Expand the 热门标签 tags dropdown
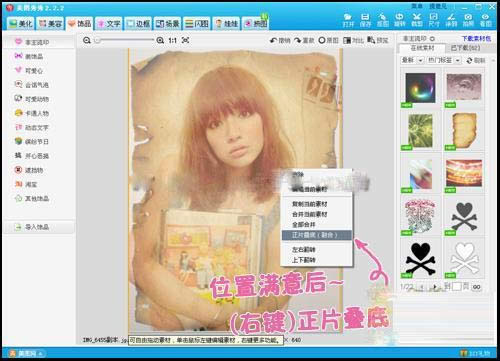Image resolution: width=500 pixels, height=361 pixels. (x=444, y=60)
